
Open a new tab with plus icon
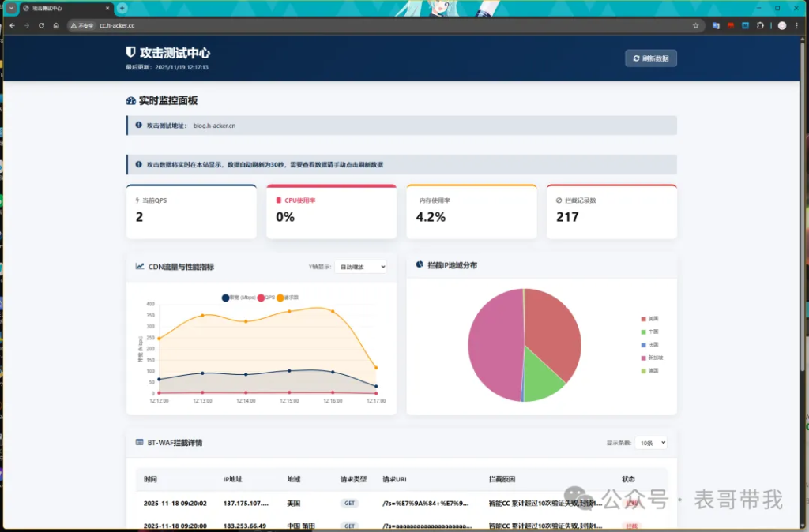coord(122,8)
